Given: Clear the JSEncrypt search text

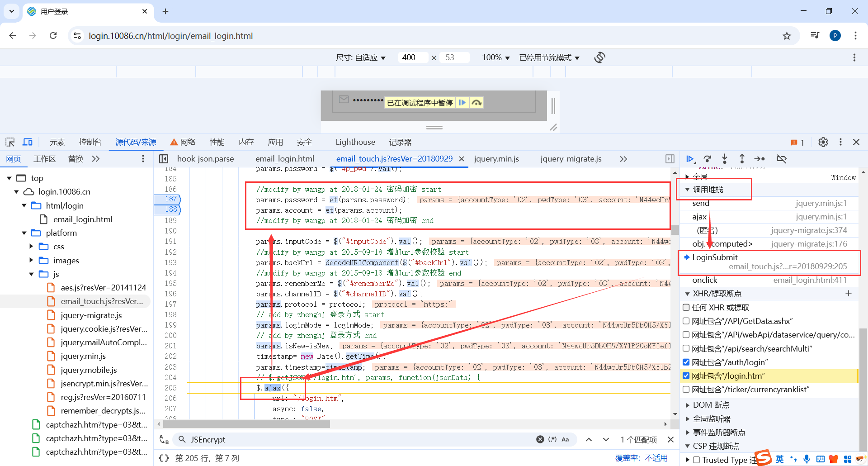Looking at the screenshot, I should point(540,439).
